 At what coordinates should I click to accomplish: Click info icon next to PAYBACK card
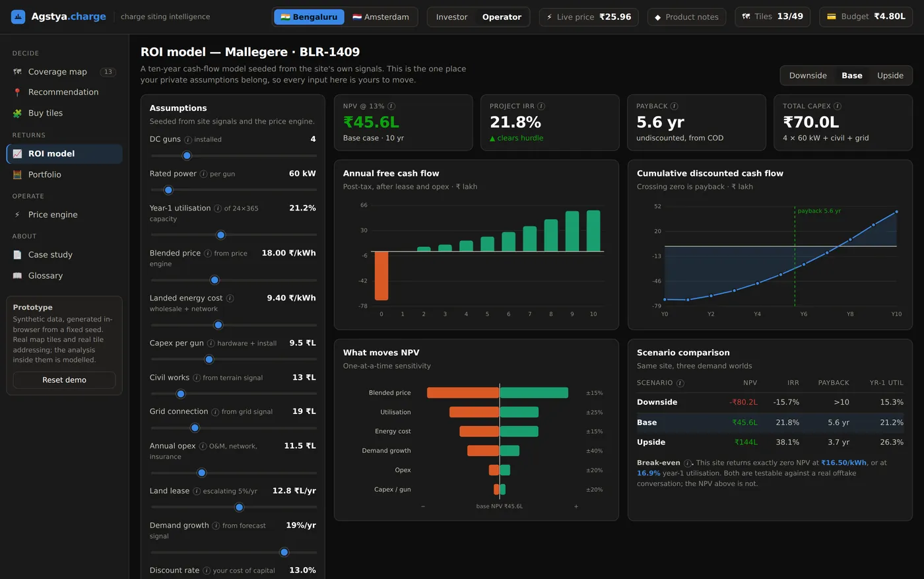coord(674,106)
